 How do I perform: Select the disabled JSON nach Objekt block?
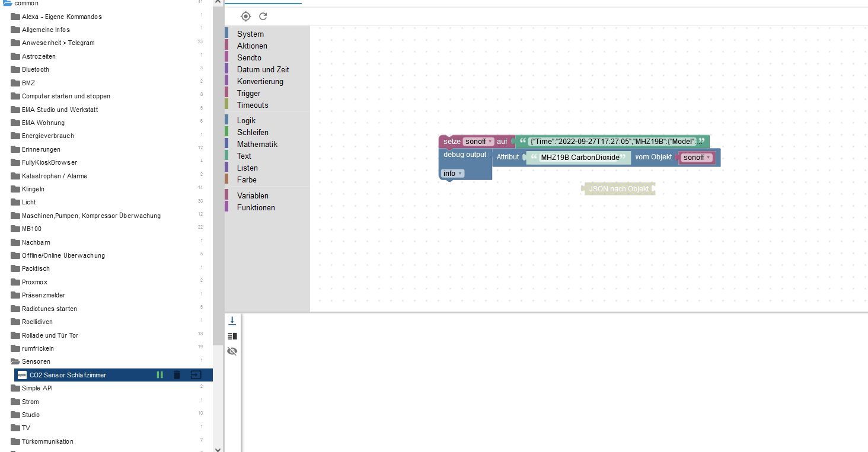(619, 189)
